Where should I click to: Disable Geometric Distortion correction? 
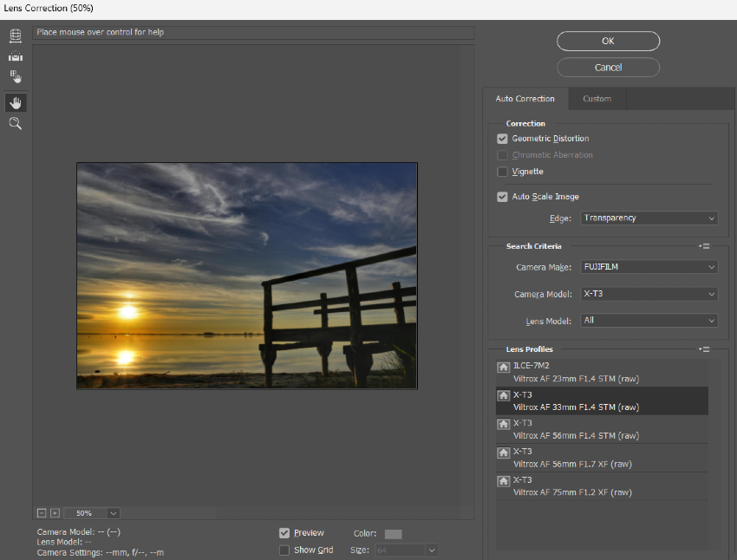pos(502,138)
